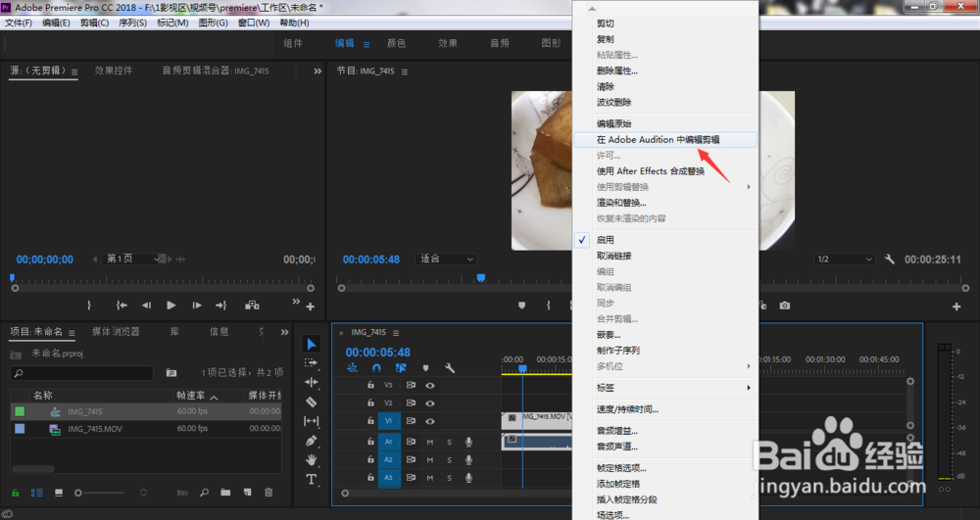Click timeline add marker icon
The height and width of the screenshot is (520, 980).
coord(425,367)
